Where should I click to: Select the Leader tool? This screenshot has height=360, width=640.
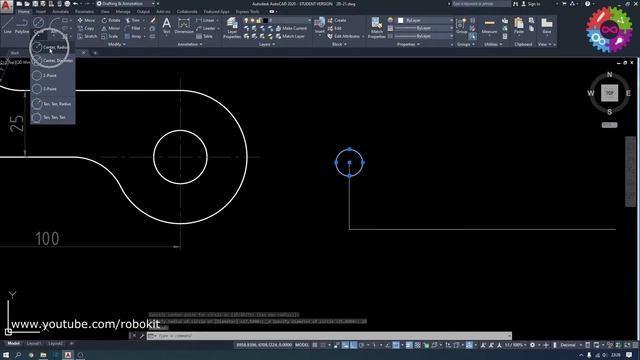coord(206,28)
